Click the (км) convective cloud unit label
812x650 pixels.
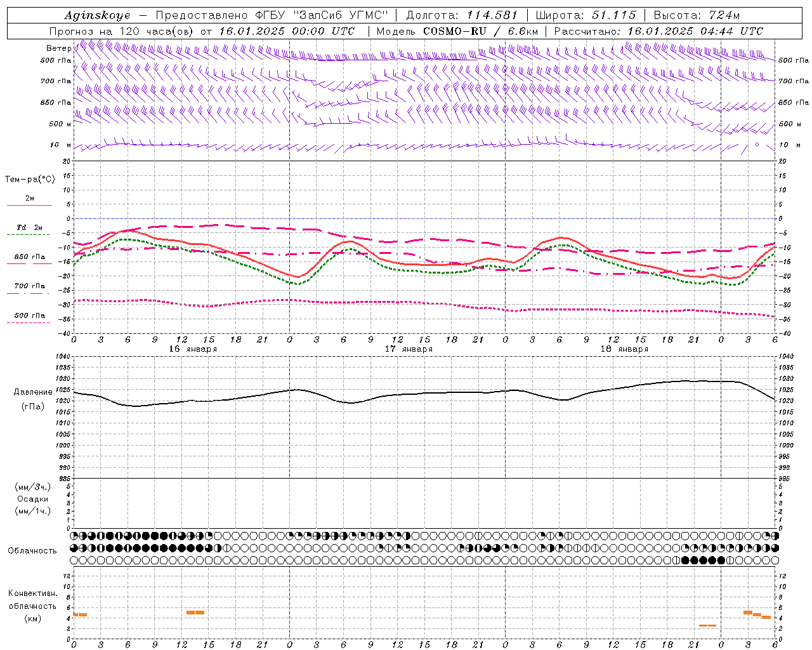(32, 619)
